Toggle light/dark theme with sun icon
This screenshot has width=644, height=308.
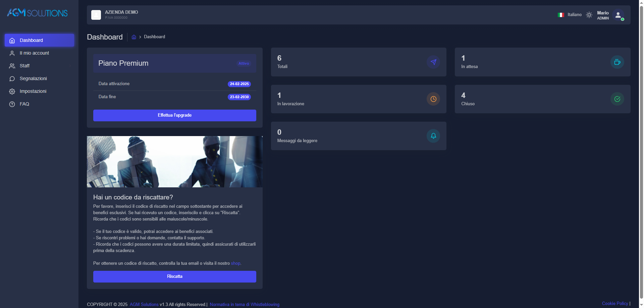coord(589,15)
